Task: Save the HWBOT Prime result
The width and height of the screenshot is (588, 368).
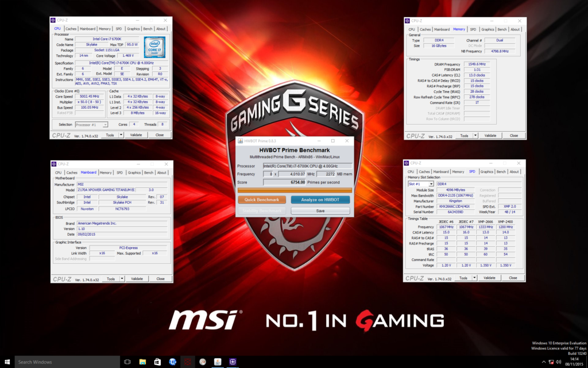Action: click(x=320, y=211)
